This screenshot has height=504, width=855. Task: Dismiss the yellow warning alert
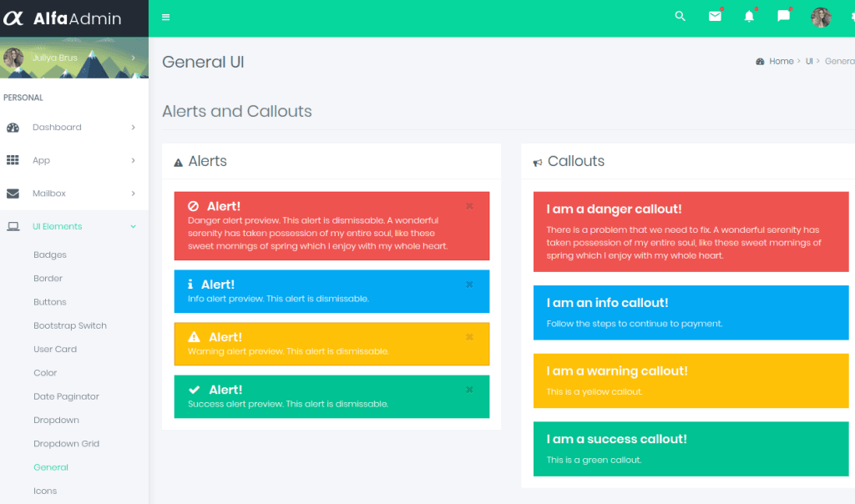(x=469, y=337)
